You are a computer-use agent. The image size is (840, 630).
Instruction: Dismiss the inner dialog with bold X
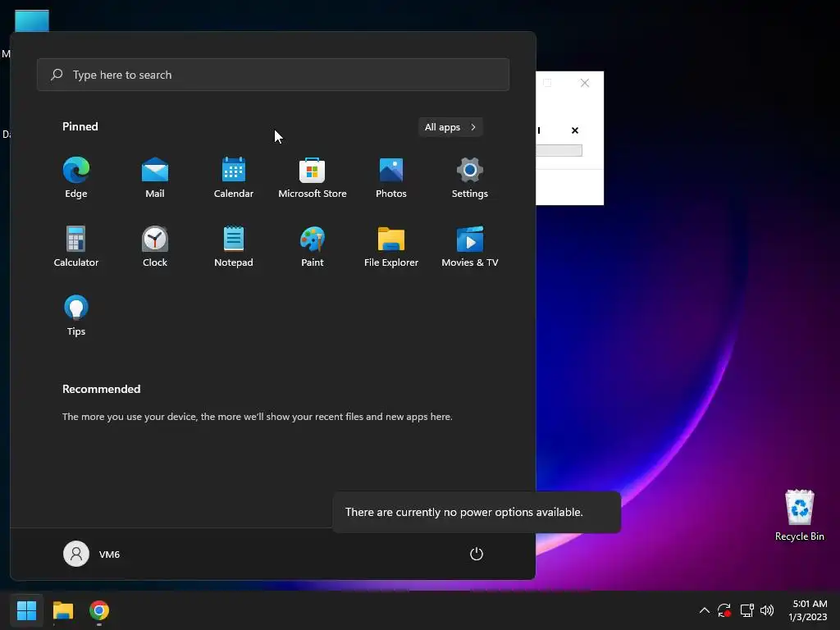(x=575, y=130)
